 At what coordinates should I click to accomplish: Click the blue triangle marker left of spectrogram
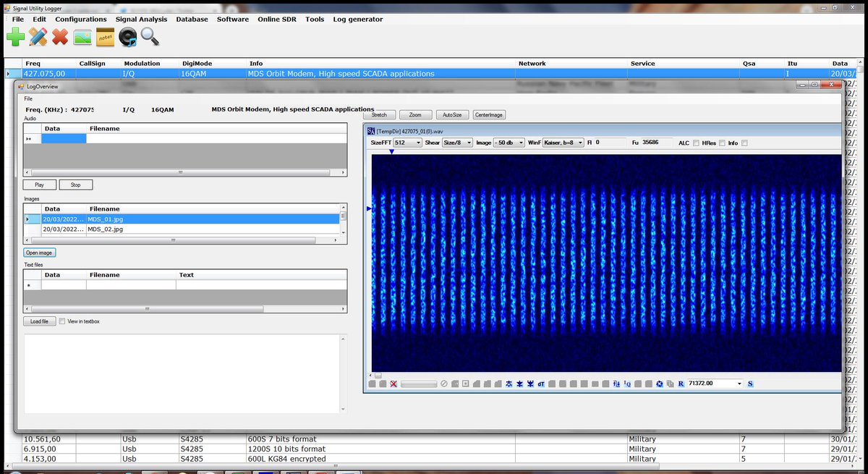pyautogui.click(x=369, y=209)
